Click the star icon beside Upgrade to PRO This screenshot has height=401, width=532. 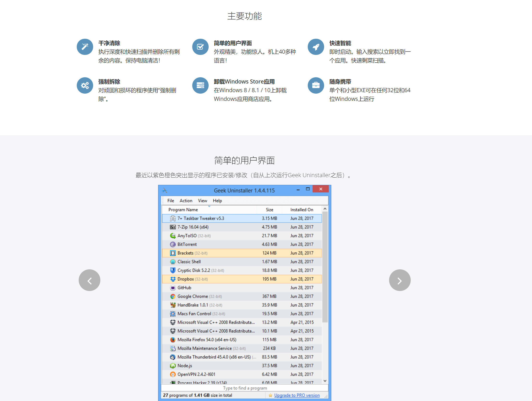pyautogui.click(x=270, y=395)
